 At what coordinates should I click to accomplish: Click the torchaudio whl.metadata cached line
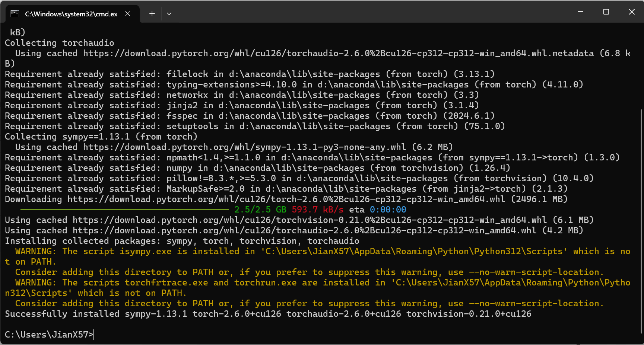coord(318,58)
